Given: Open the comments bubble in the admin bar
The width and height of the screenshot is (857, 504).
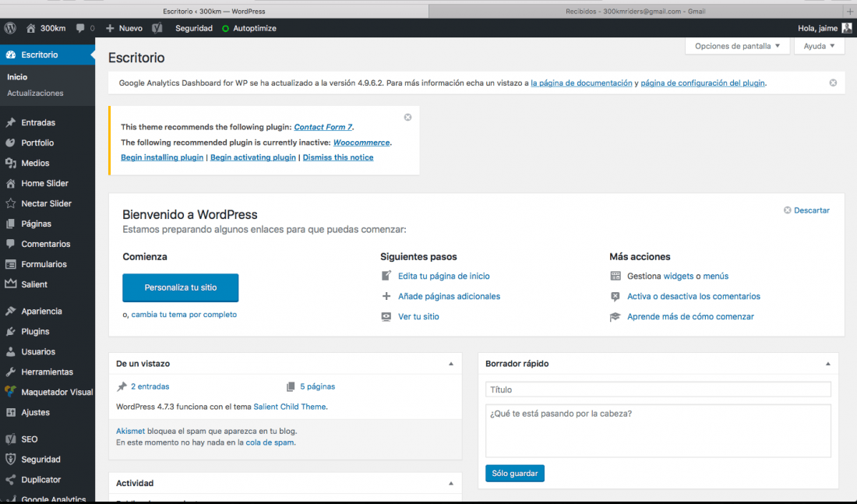Looking at the screenshot, I should point(80,28).
